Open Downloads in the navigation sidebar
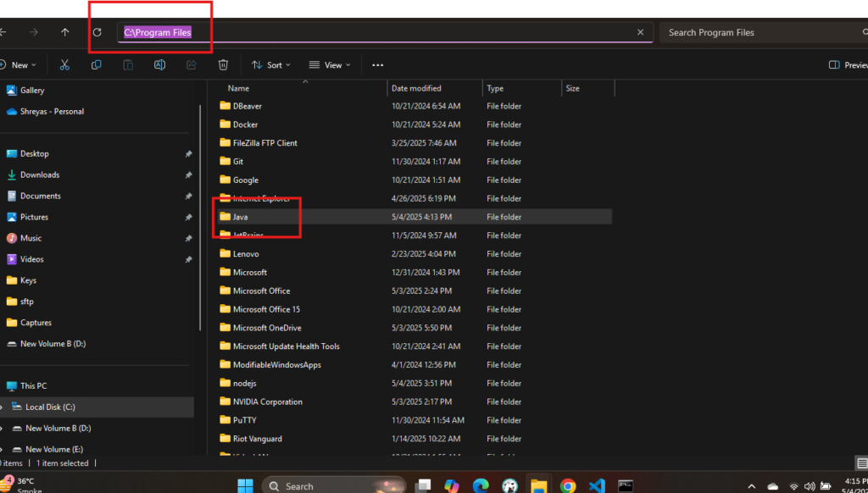This screenshot has width=868, height=493. 40,174
